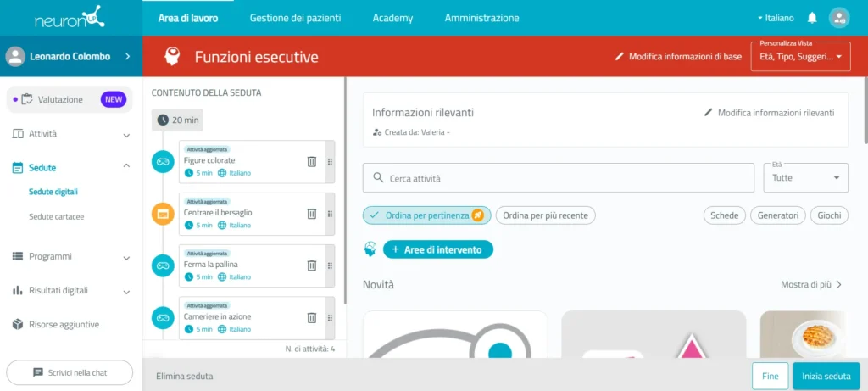Image resolution: width=868 pixels, height=391 pixels.
Task: Toggle the Giochi filter chip
Action: [829, 215]
